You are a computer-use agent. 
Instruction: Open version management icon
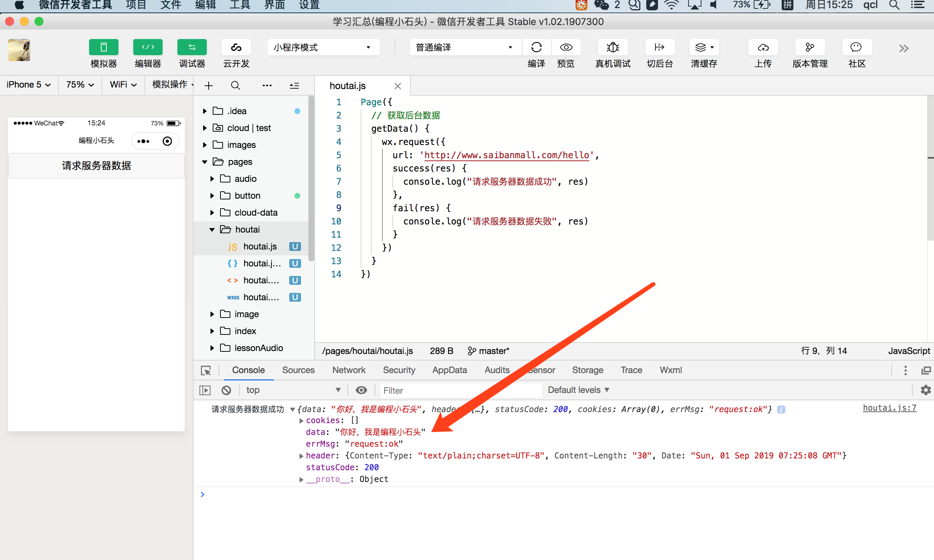coord(810,47)
